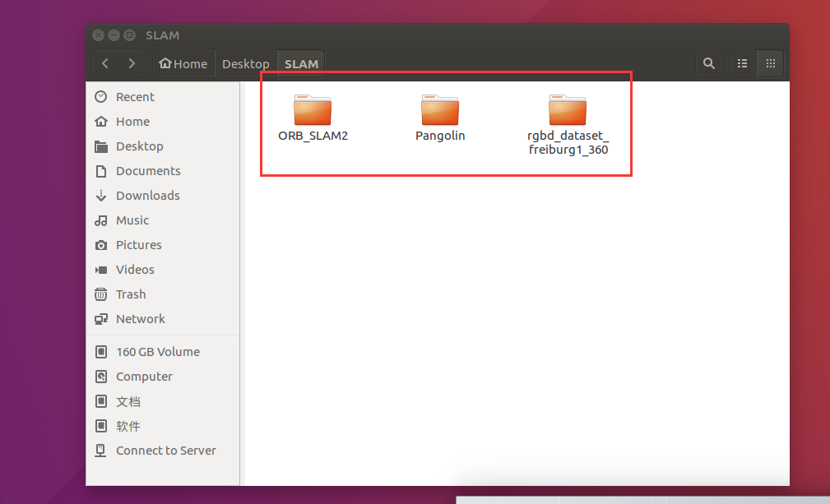
Task: Browse the Network location
Action: click(140, 319)
